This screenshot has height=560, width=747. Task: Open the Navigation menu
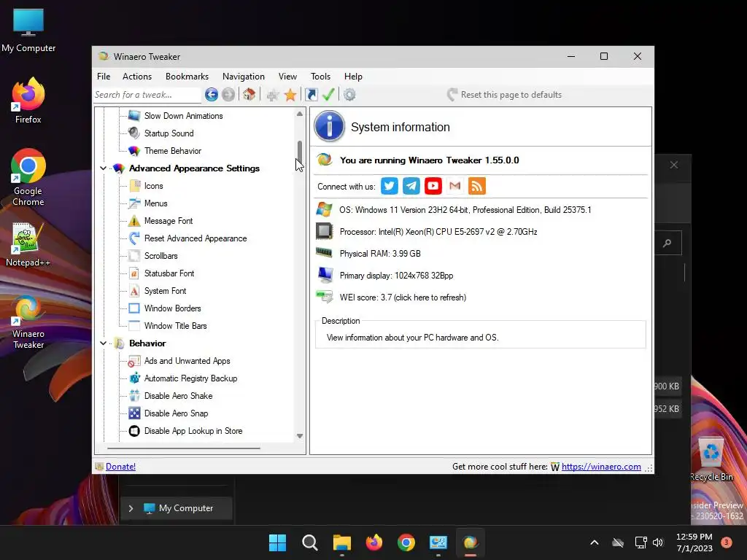[243, 77]
